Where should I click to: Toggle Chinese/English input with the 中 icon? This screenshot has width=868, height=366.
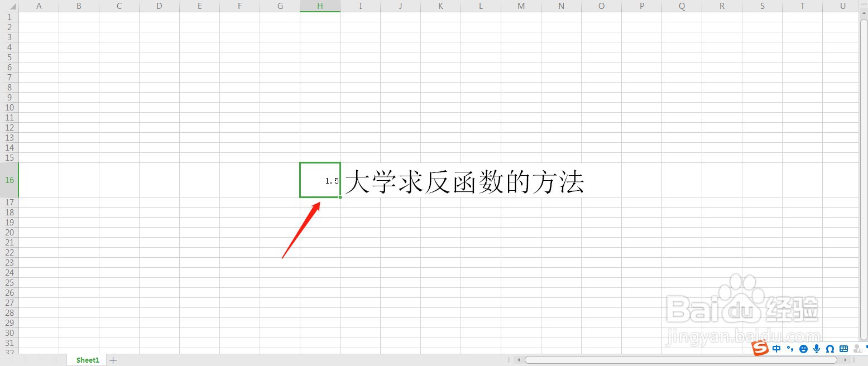tap(777, 348)
